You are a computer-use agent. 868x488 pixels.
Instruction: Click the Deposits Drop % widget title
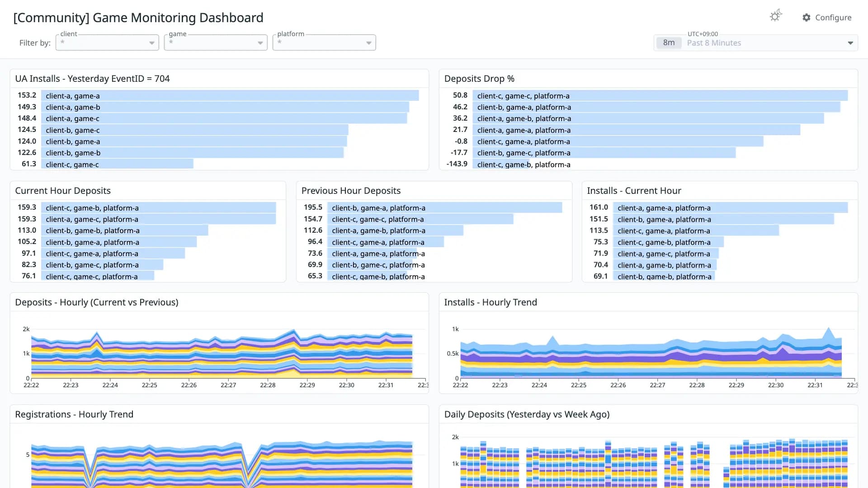[x=479, y=79]
